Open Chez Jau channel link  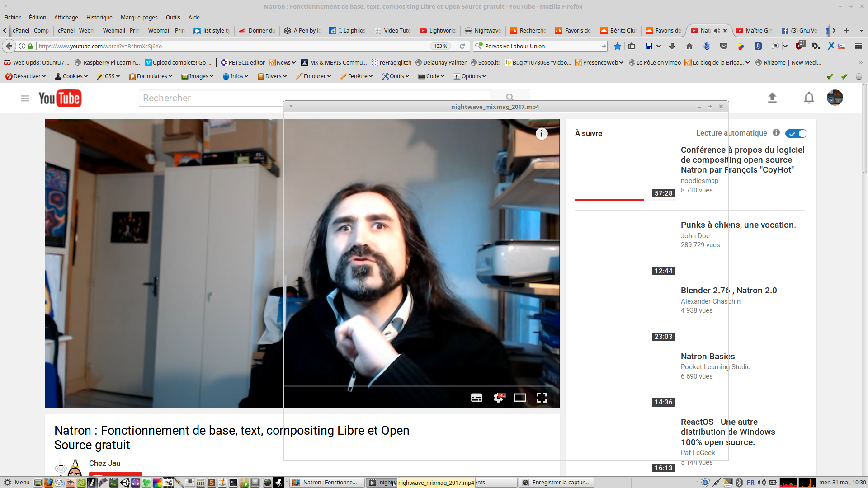(x=104, y=463)
